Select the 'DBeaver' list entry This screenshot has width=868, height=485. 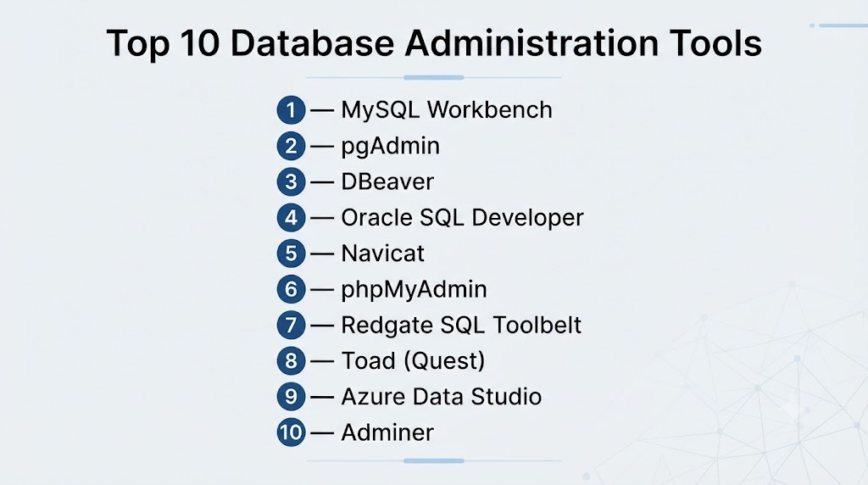[387, 181]
